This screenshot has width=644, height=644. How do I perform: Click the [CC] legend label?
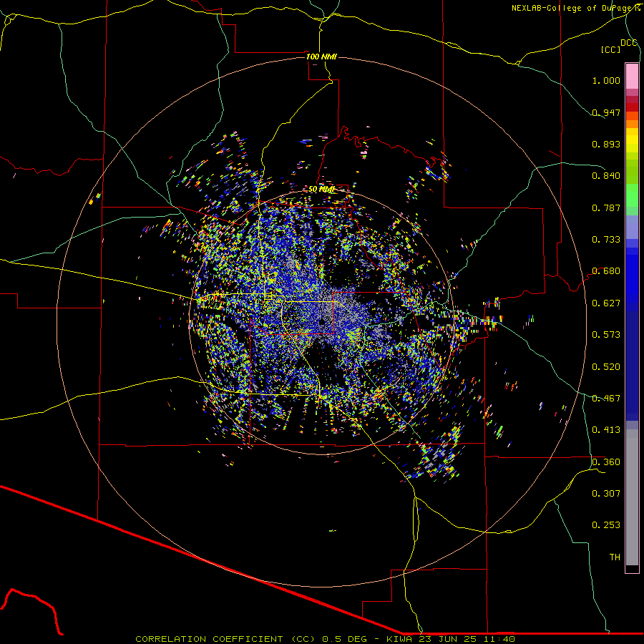pyautogui.click(x=610, y=49)
